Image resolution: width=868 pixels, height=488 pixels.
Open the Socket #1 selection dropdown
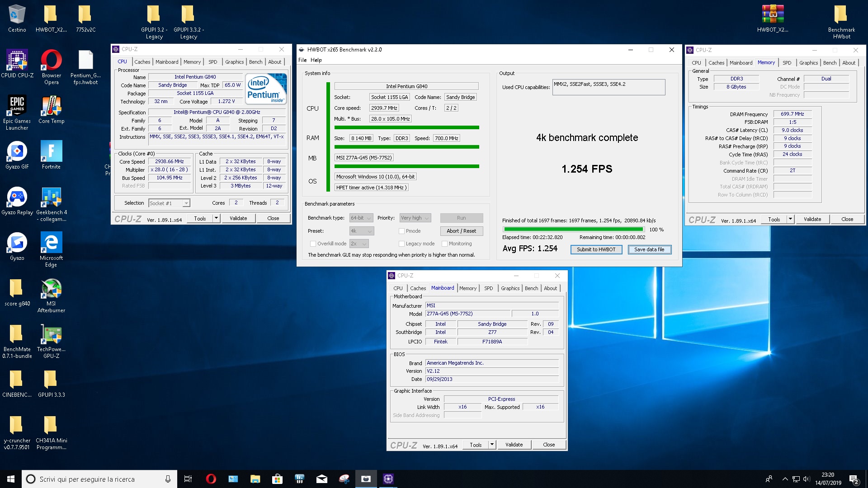(x=170, y=203)
